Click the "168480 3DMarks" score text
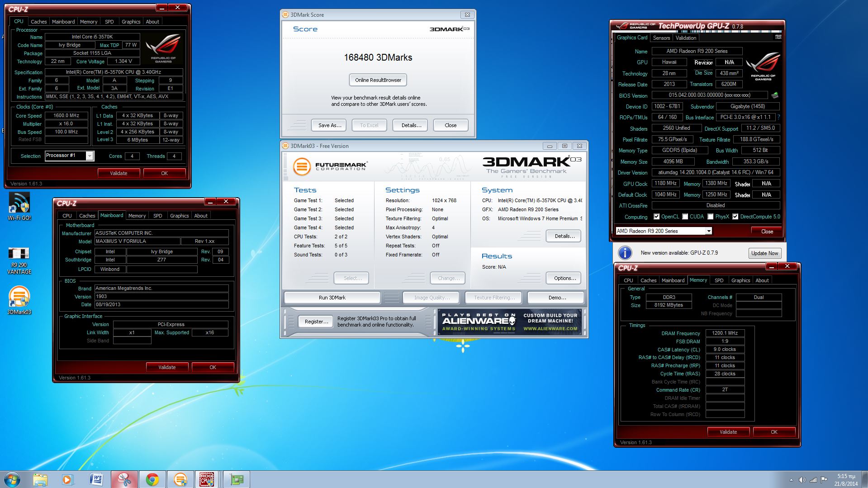 (378, 57)
